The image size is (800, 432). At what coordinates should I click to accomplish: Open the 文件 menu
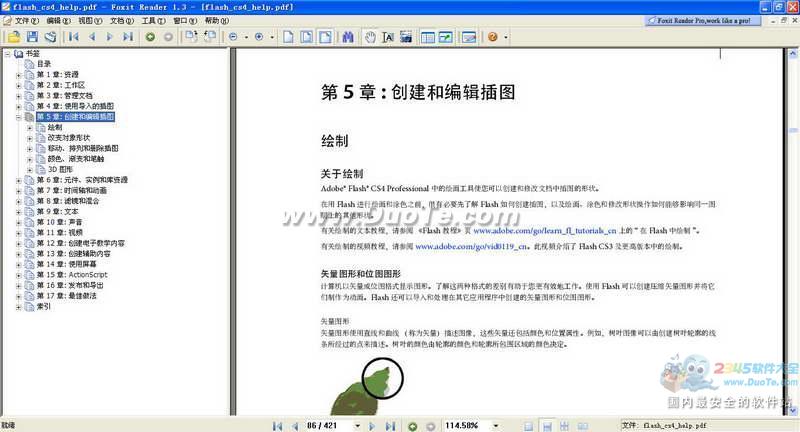click(27, 21)
